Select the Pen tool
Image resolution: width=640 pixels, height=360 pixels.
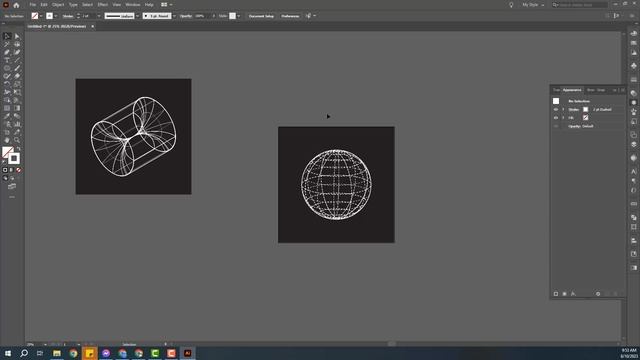7,52
